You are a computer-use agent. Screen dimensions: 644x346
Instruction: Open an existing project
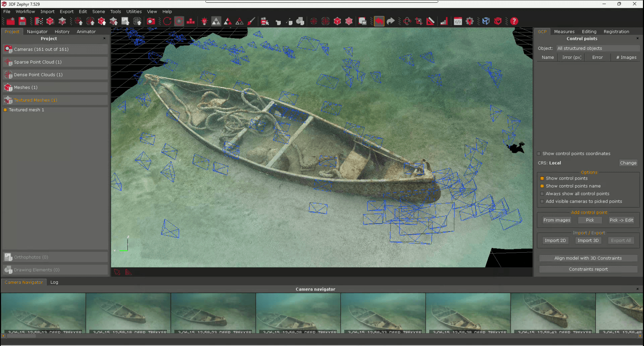click(10, 21)
